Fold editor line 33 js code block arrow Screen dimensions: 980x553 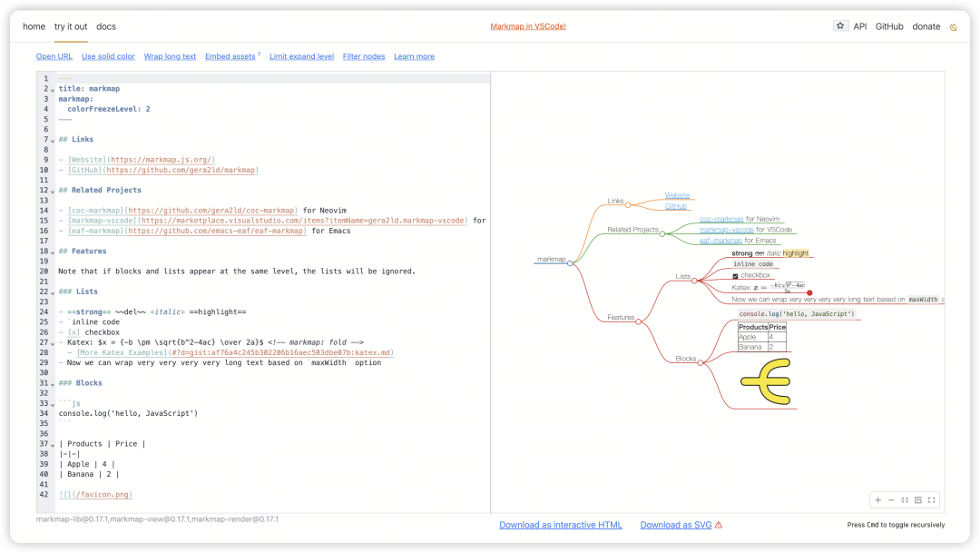coord(53,404)
